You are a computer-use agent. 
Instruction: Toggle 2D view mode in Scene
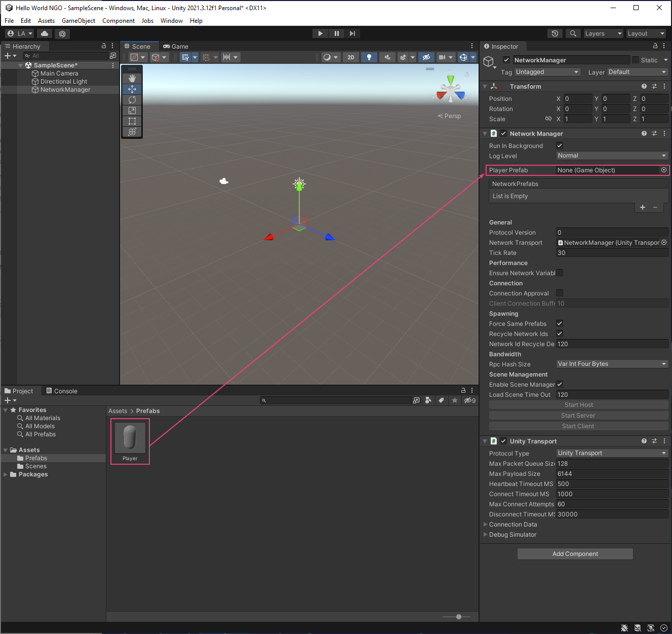point(351,57)
